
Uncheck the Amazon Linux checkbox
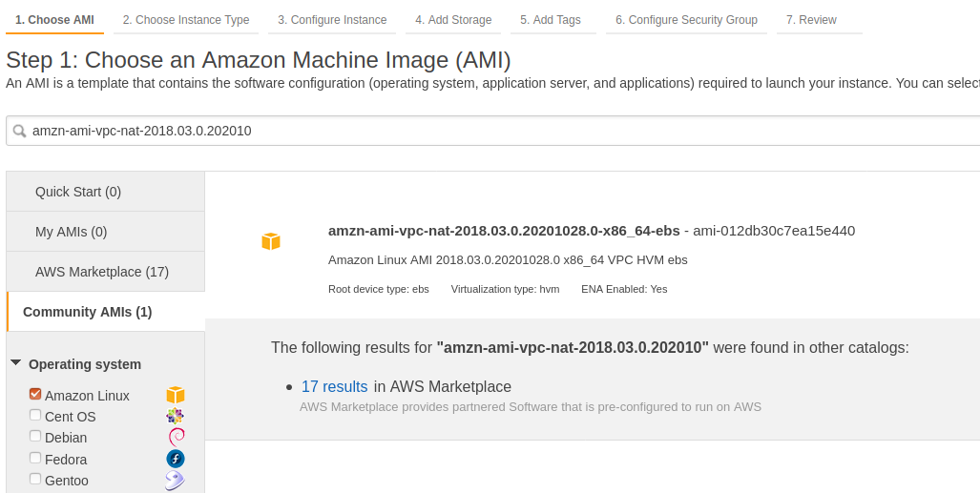pos(35,394)
